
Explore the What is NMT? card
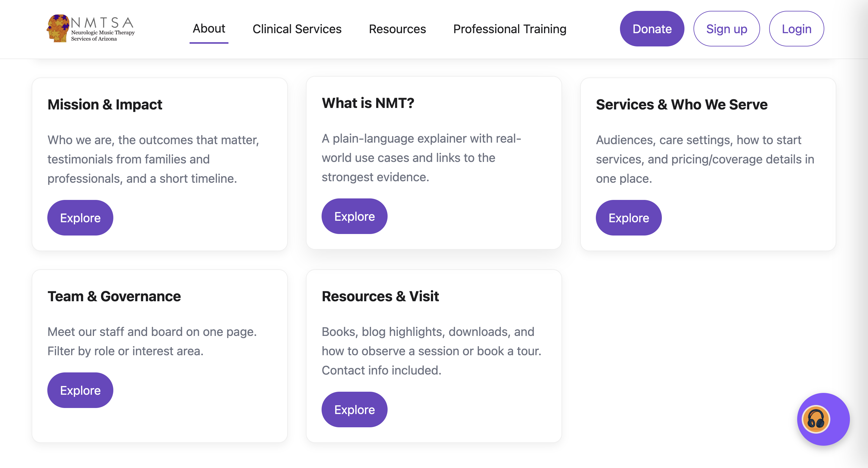354,216
